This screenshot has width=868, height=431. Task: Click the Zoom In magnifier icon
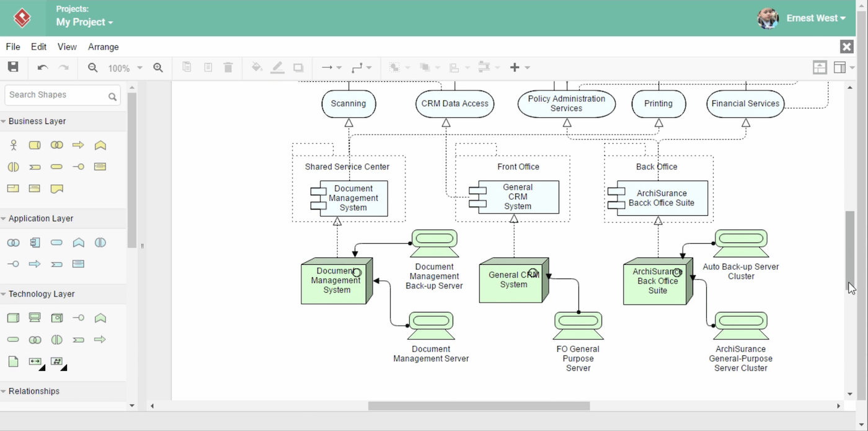[x=158, y=68]
